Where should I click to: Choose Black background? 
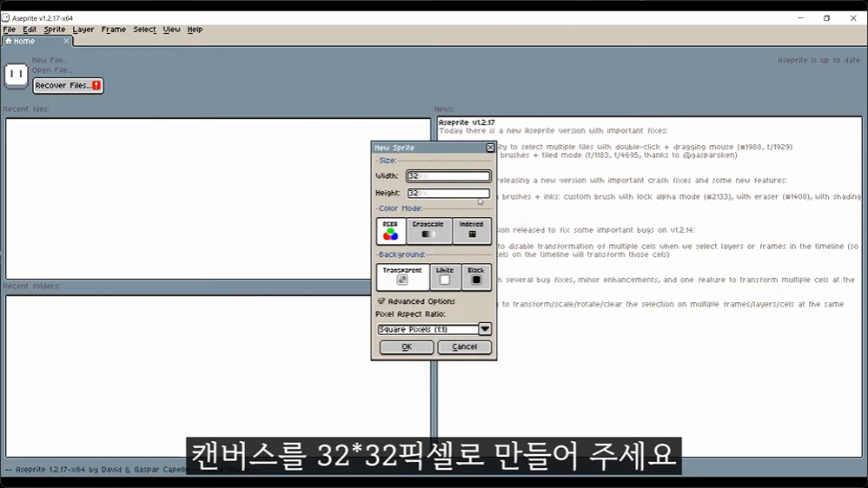476,277
